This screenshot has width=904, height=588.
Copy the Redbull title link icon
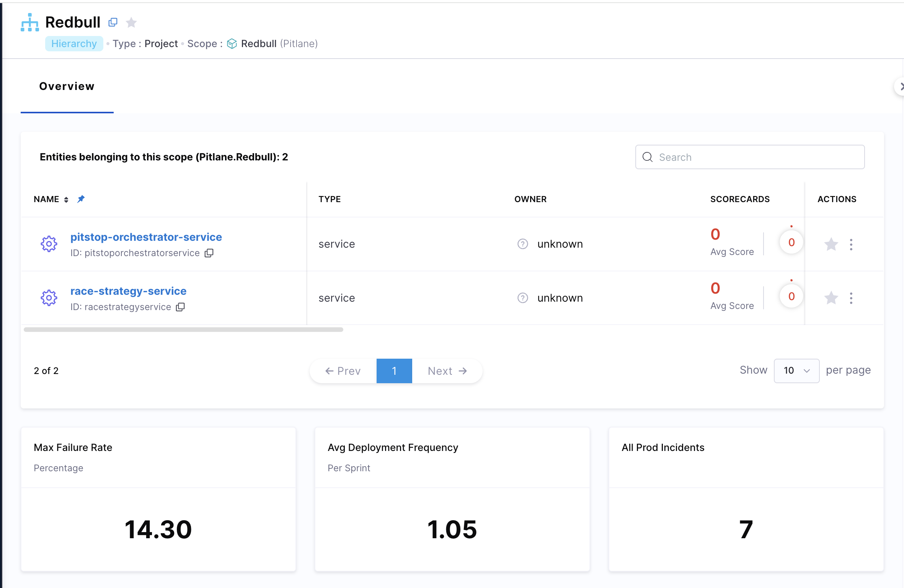(x=113, y=22)
